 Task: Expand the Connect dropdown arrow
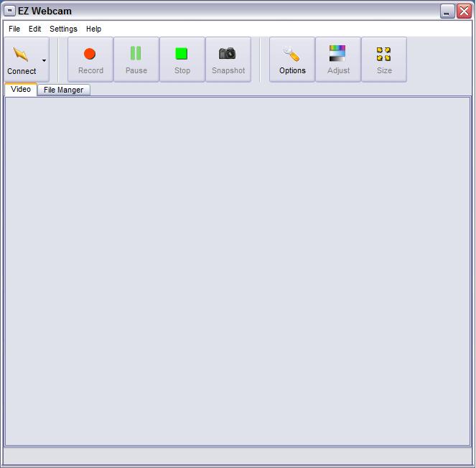point(45,60)
